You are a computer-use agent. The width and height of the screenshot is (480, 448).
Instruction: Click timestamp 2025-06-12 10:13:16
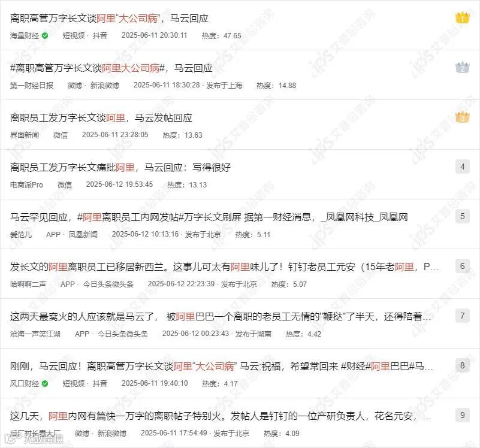[x=145, y=234]
